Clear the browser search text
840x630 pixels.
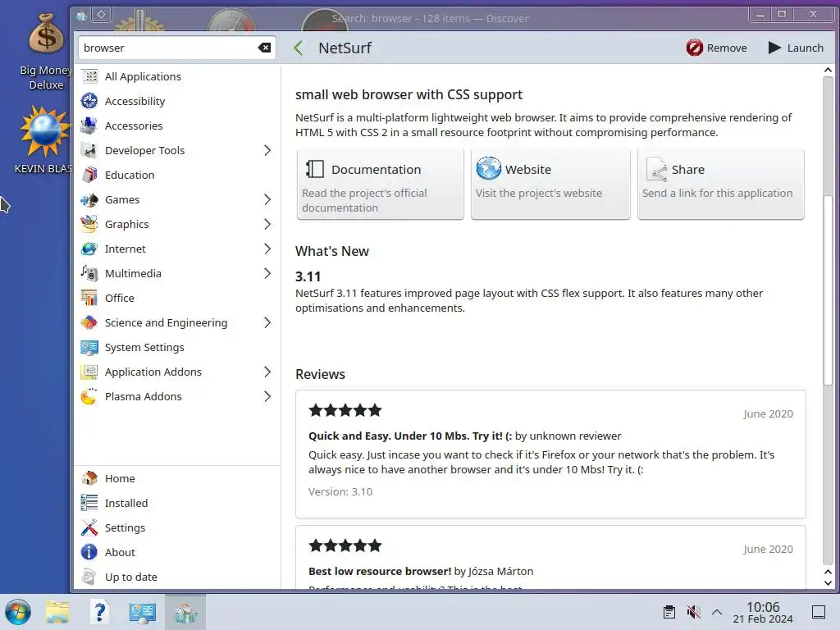click(x=264, y=48)
